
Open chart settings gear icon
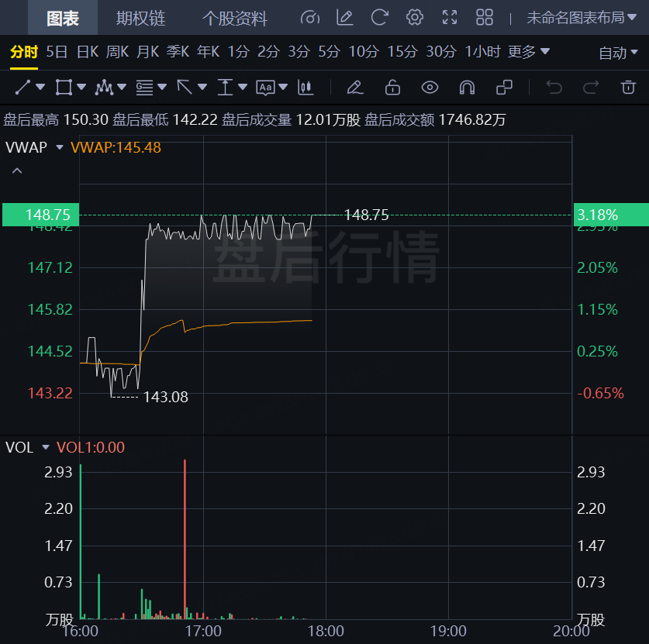pos(415,17)
